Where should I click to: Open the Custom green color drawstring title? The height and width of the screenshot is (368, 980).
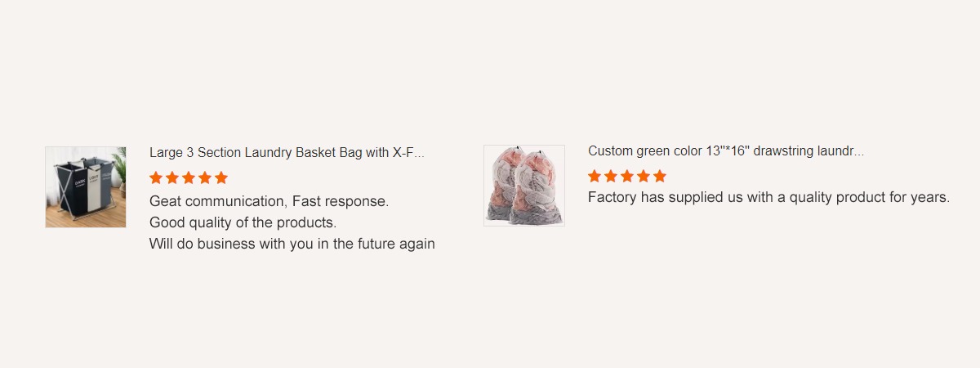pos(726,150)
